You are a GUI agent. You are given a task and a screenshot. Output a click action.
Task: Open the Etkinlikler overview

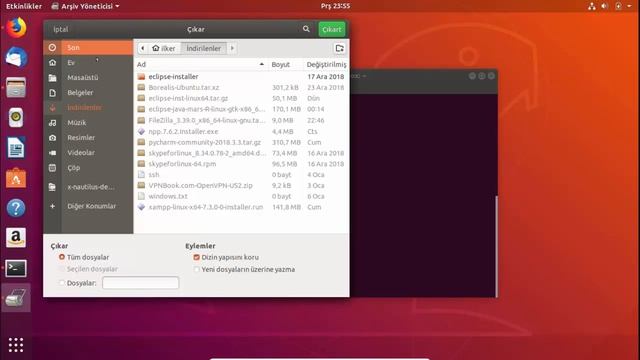click(24, 6)
